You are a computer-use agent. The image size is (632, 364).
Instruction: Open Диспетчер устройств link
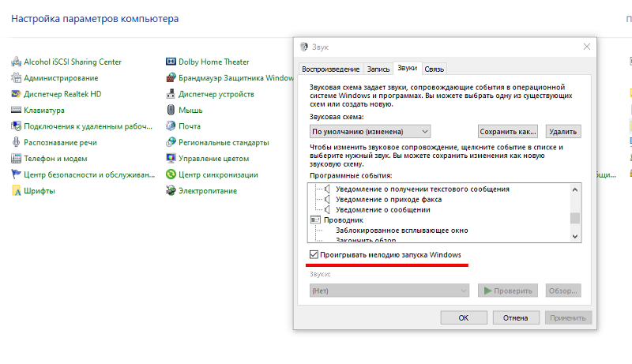click(x=216, y=94)
